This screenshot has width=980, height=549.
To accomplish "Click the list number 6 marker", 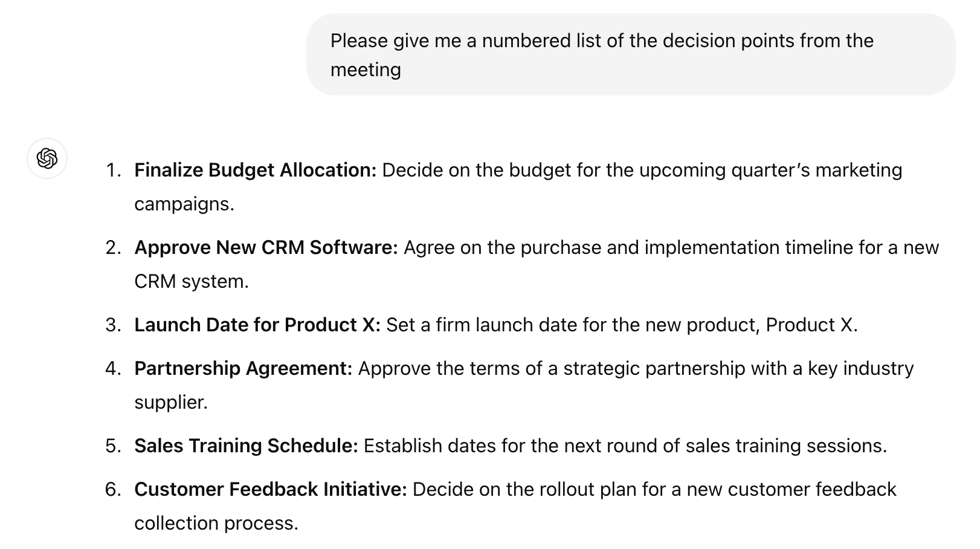I will click(113, 490).
